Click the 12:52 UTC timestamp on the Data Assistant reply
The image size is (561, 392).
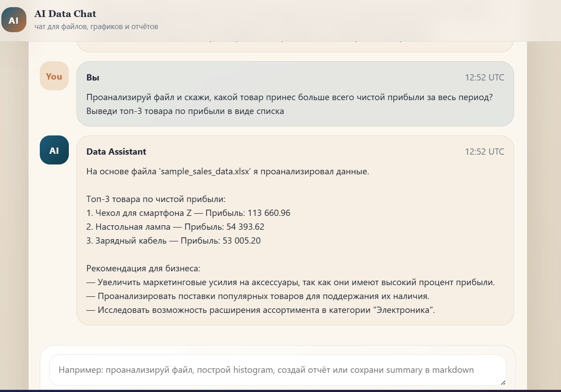pyautogui.click(x=485, y=152)
